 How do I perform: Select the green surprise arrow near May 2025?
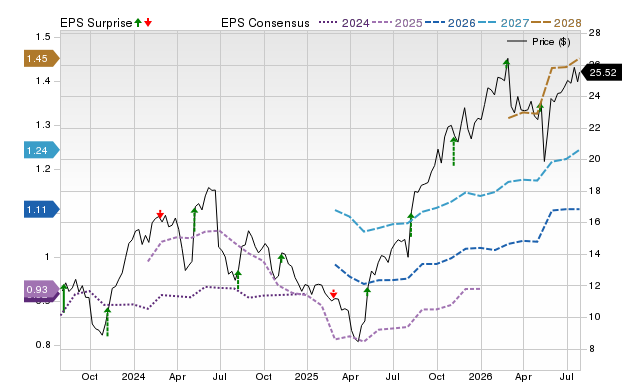tap(367, 291)
